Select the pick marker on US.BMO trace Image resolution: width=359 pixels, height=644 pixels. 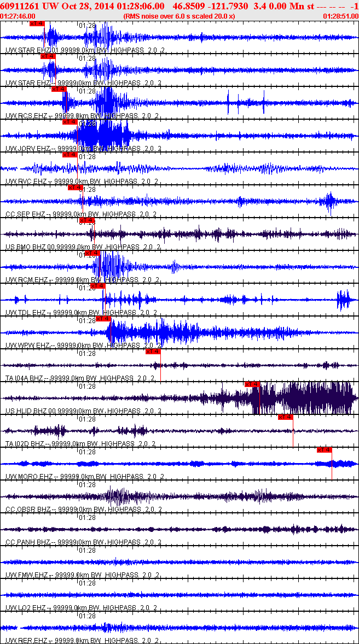coord(86,220)
